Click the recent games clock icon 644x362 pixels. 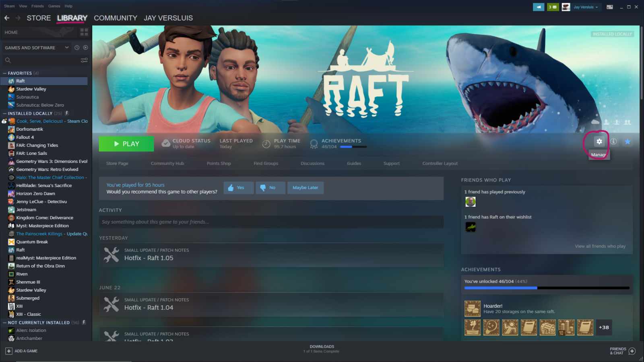tap(76, 47)
